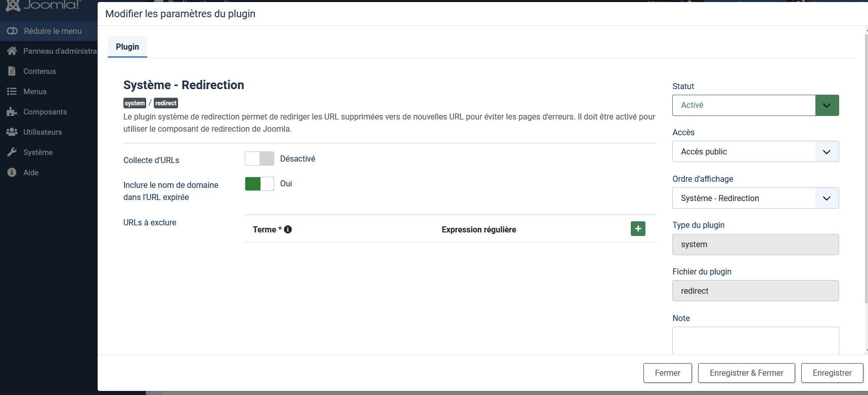Click the toggle icon beside Réduire le menu

click(x=12, y=31)
